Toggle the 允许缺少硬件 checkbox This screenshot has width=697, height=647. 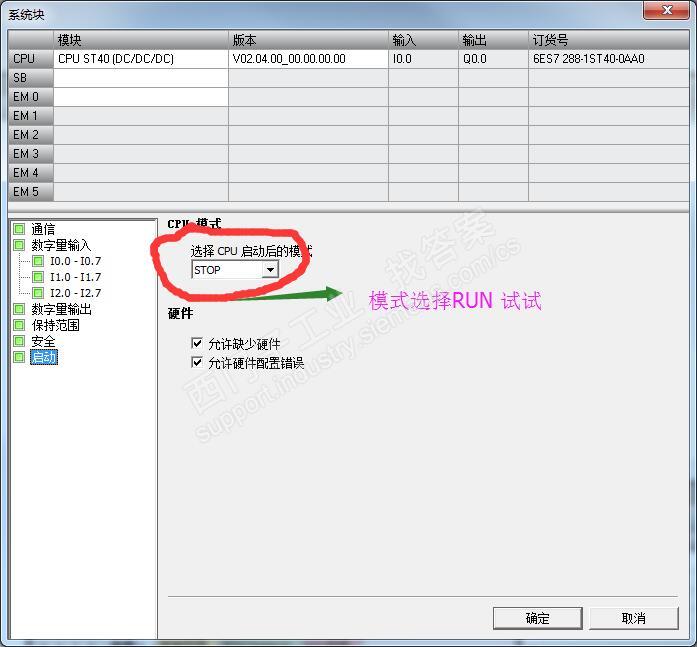click(196, 343)
